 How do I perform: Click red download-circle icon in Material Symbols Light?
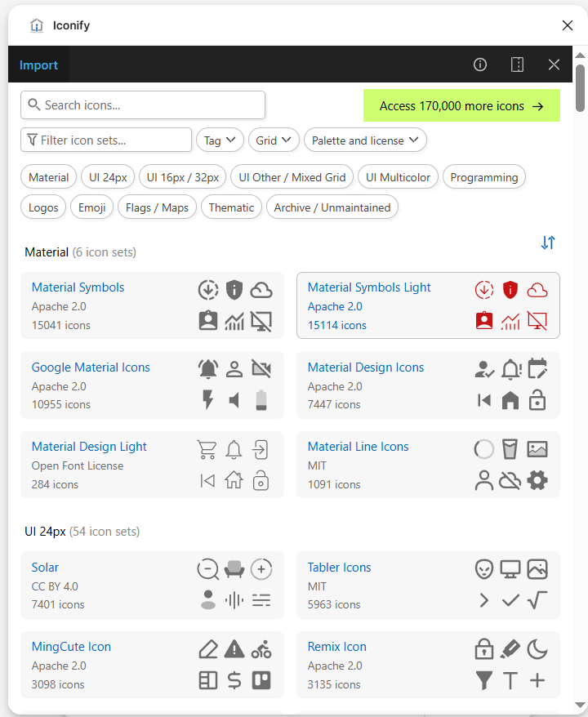(x=483, y=290)
